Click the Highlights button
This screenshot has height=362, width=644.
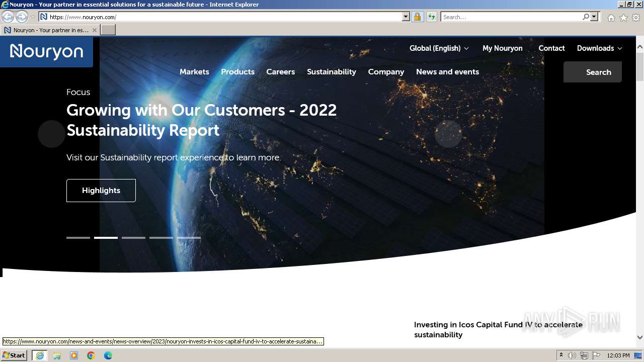click(x=101, y=191)
